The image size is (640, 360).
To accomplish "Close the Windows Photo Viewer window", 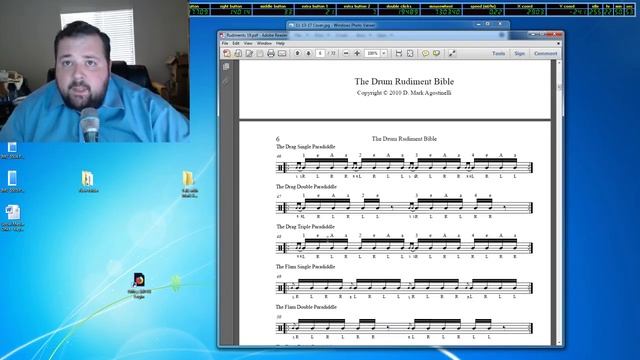I will 500,24.
